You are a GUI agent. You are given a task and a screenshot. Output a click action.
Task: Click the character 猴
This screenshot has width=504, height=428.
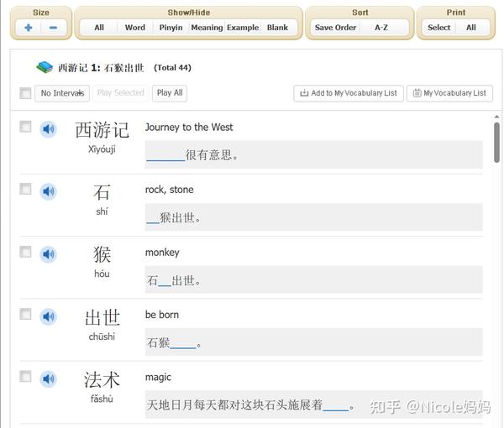(x=102, y=254)
